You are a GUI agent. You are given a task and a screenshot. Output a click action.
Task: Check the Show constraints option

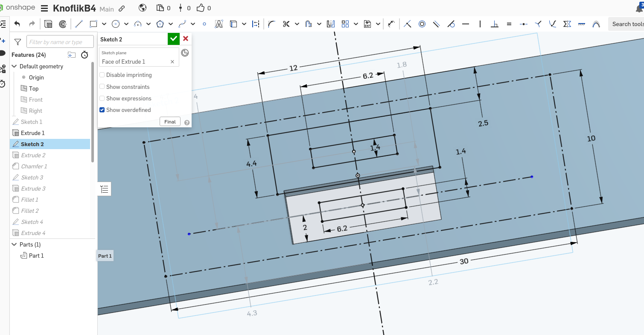pos(102,87)
